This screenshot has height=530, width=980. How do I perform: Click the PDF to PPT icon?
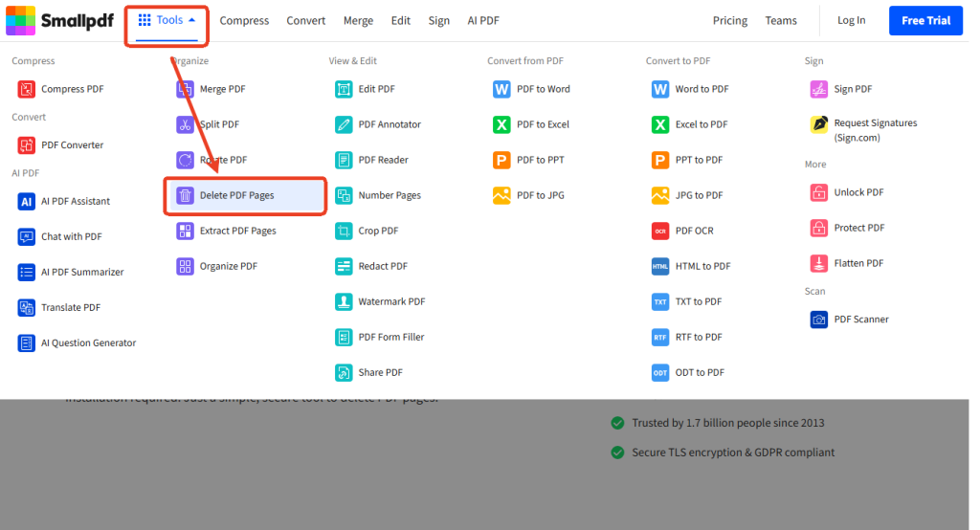501,160
